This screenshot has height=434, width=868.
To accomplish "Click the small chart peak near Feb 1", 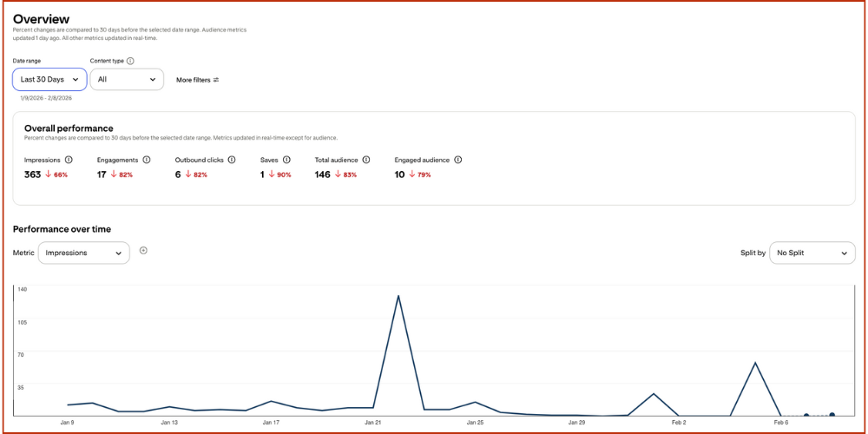I will (x=654, y=394).
